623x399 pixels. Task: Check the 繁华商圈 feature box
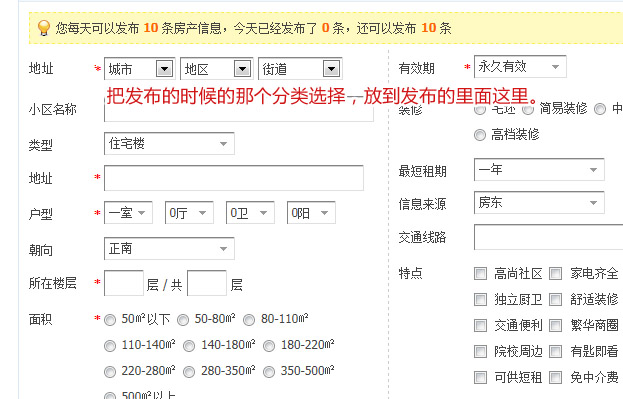pyautogui.click(x=555, y=325)
